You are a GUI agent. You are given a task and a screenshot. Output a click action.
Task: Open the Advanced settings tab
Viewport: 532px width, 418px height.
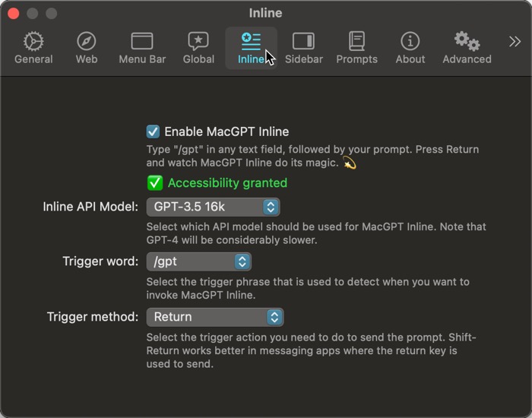467,48
